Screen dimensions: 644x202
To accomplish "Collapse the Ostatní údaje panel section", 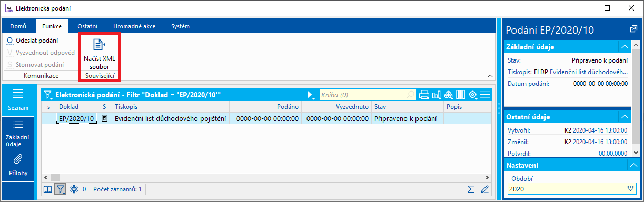I will pos(625,117).
